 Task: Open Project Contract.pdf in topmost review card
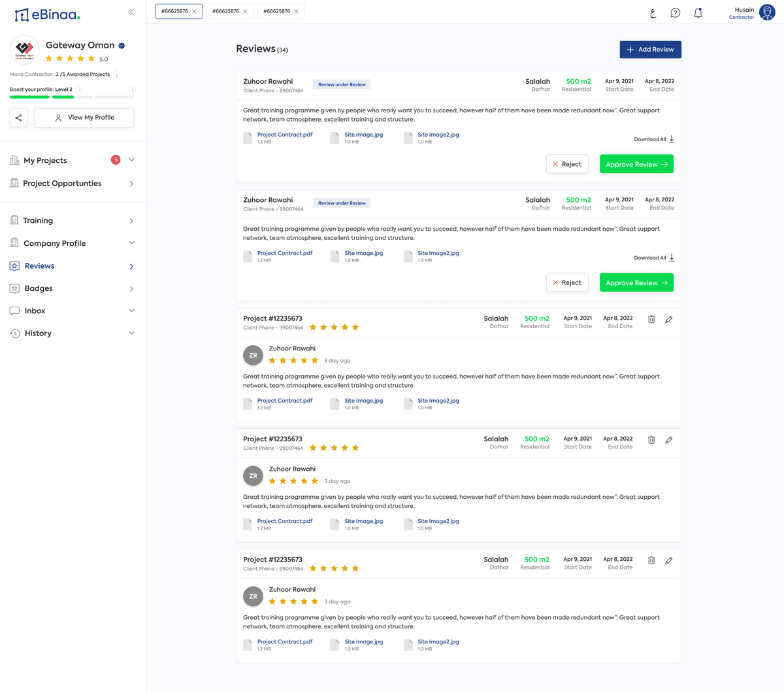[285, 135]
